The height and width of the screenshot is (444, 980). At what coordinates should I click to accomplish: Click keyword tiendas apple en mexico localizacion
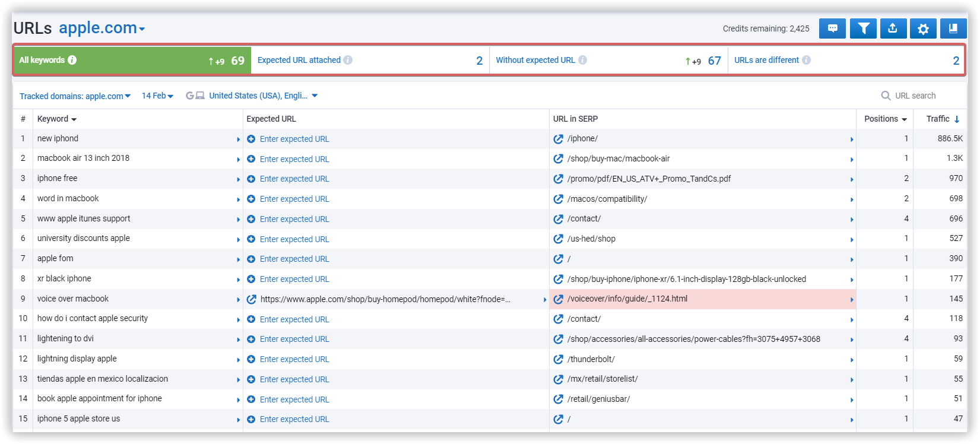pos(103,379)
